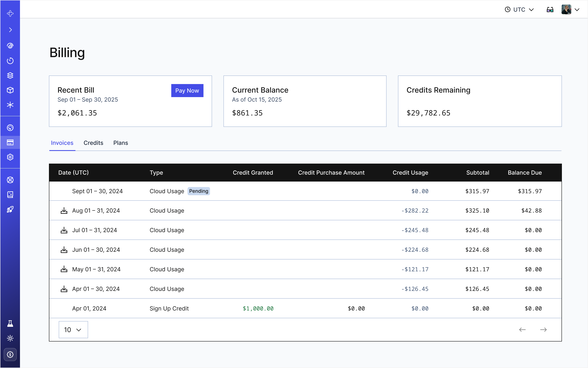Open the rocket icon in the sidebar
The height and width of the screenshot is (368, 588).
pos(10,209)
